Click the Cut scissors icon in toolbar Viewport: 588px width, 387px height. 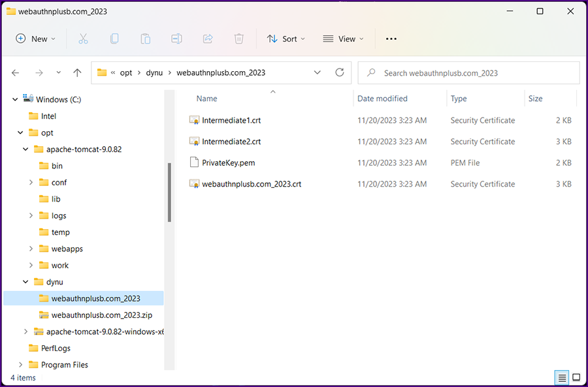pyautogui.click(x=83, y=39)
